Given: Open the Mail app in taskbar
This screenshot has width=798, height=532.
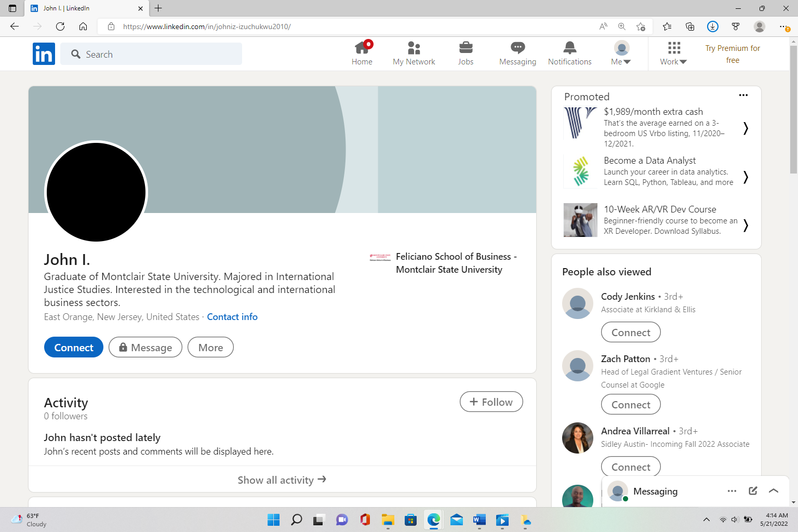Looking at the screenshot, I should click(x=456, y=520).
